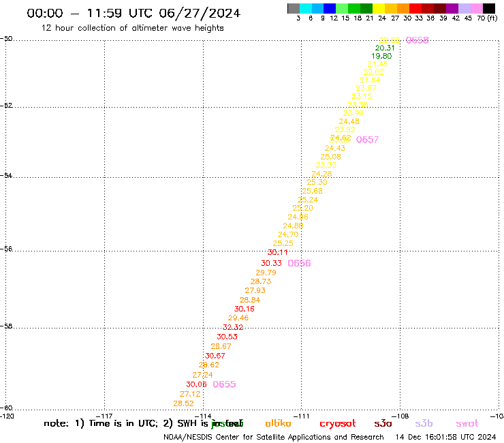Select the wave height value 27.12

click(x=190, y=394)
